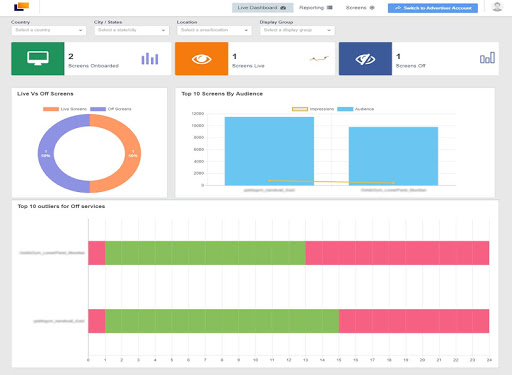Expand the Display Group dropdown
This screenshot has height=375, width=512.
pos(297,30)
